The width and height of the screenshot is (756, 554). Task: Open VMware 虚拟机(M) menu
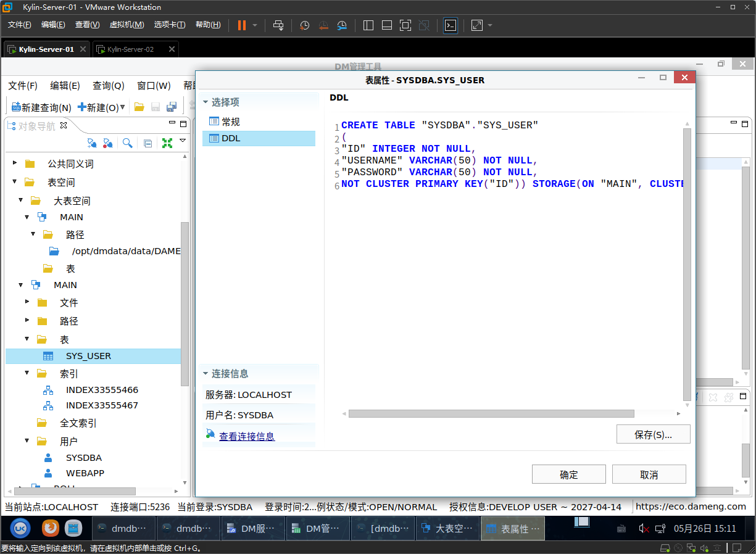(127, 25)
